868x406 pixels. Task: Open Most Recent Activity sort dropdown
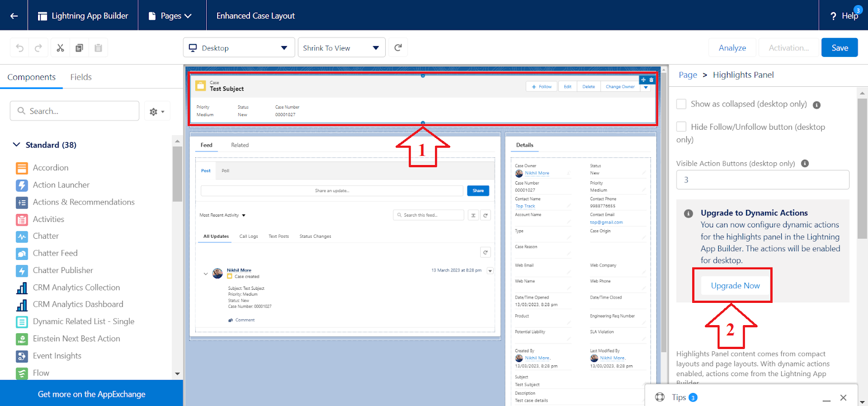click(x=222, y=215)
